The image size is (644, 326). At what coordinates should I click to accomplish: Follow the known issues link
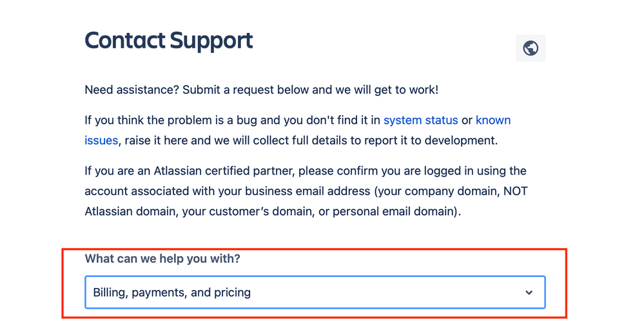[493, 120]
